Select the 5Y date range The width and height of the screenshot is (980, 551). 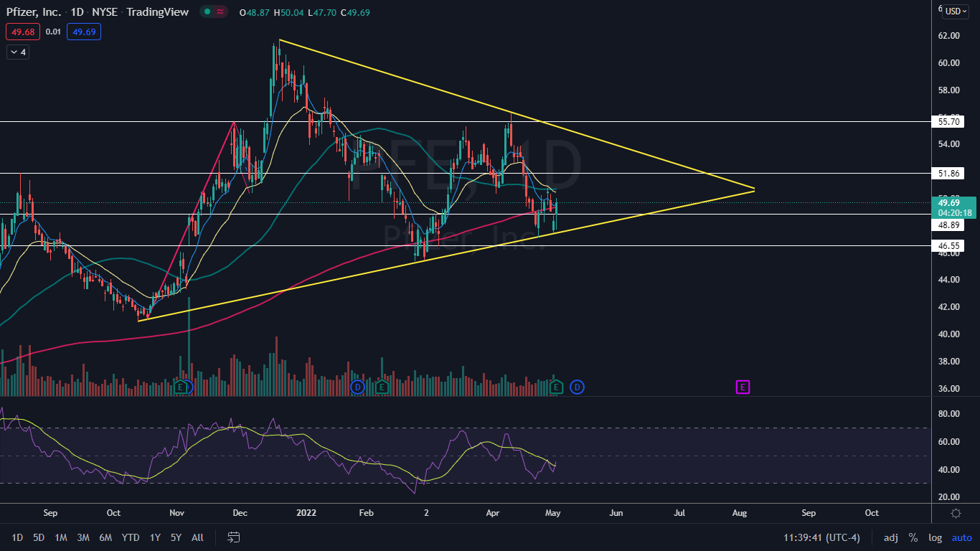point(176,537)
